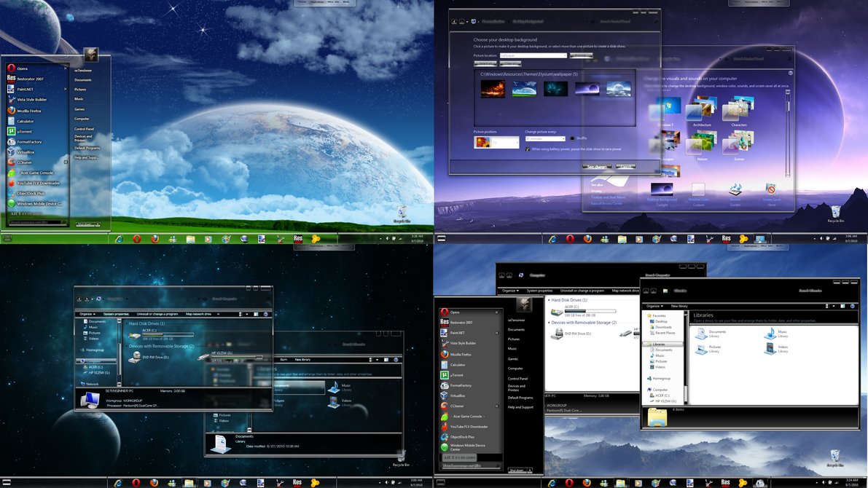Click New library in white Libraries window

[x=679, y=306]
